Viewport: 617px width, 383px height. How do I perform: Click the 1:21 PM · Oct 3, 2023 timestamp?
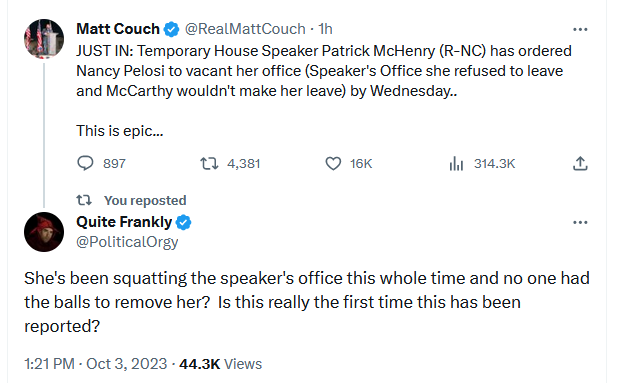coord(96,364)
